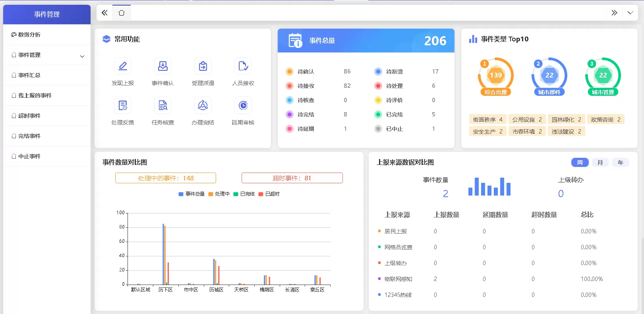Select the 城市部件 22 ring badge
644x314 pixels.
[x=549, y=77]
